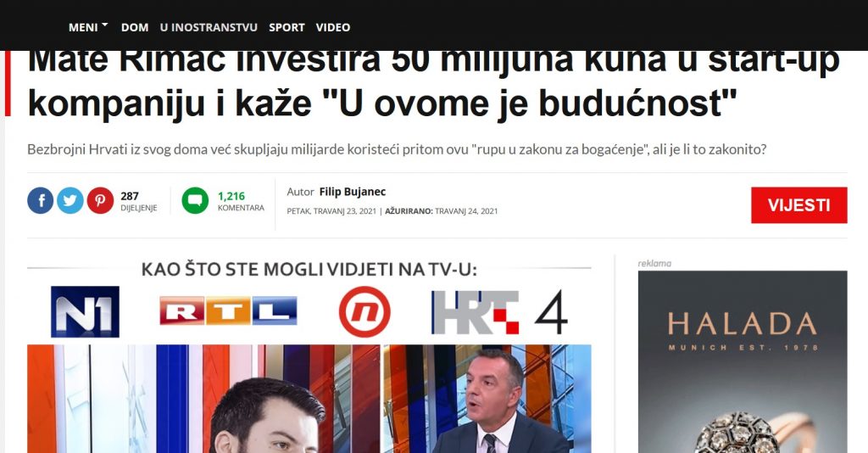Open the VIDEO section
This screenshot has width=868, height=453.
coord(332,27)
